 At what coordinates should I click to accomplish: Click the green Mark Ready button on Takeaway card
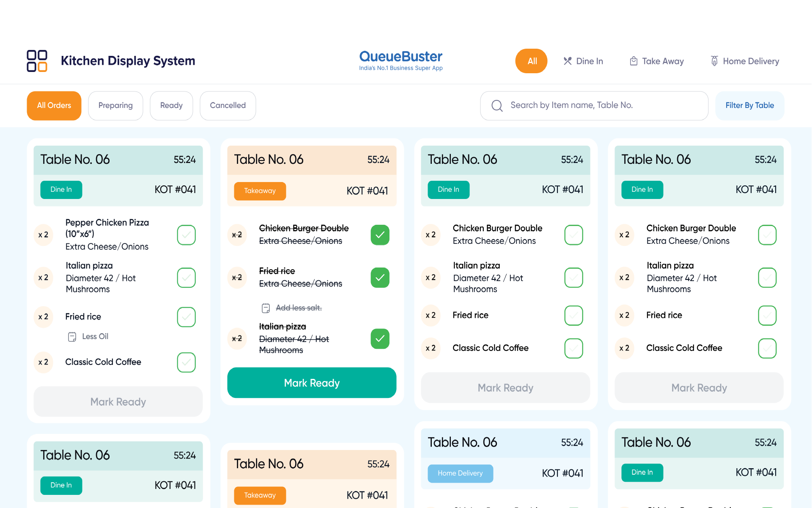pyautogui.click(x=312, y=383)
